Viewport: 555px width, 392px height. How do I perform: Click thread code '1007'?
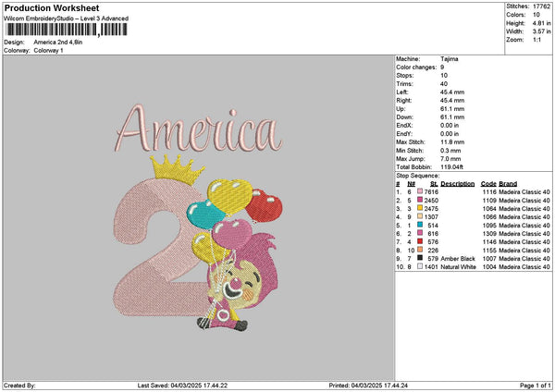click(490, 259)
